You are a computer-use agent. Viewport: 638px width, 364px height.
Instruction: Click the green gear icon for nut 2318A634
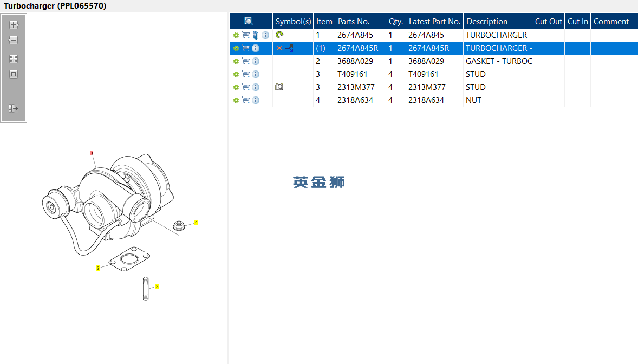click(x=236, y=101)
